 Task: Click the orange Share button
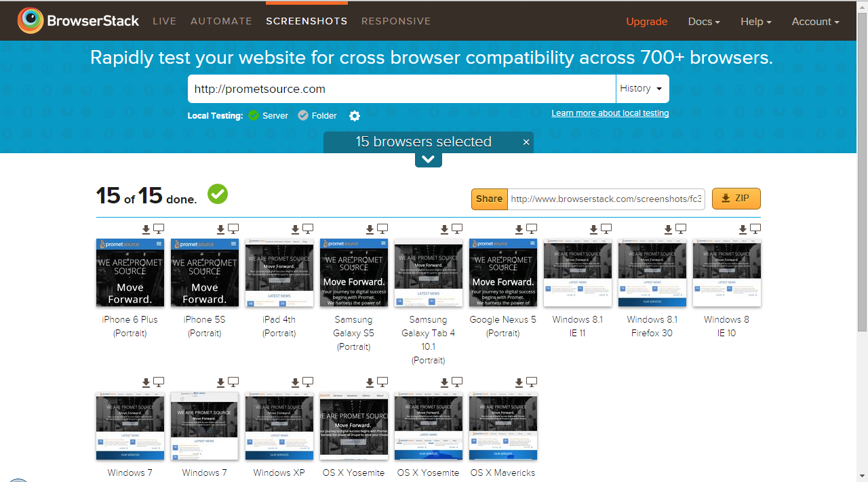[x=489, y=199]
